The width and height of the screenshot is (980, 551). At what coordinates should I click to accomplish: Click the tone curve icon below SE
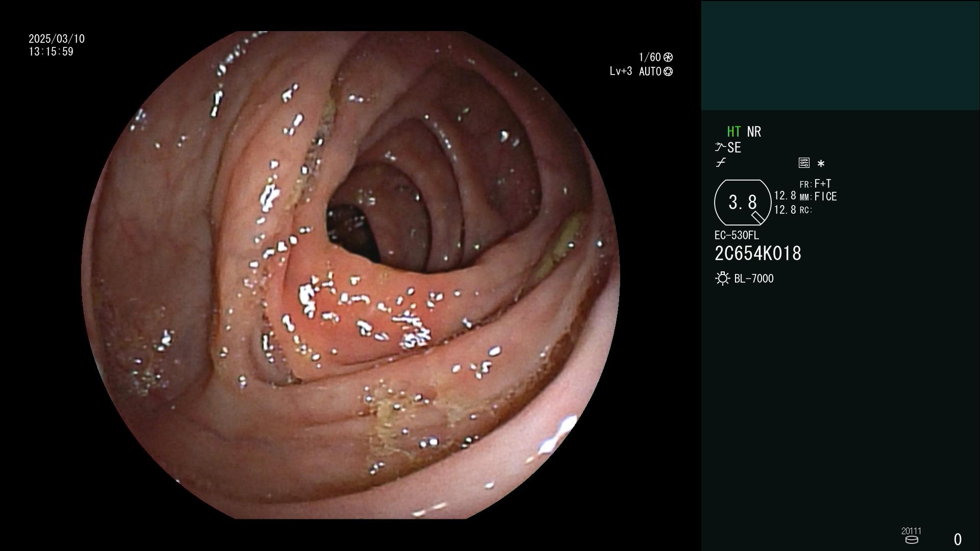click(x=721, y=163)
